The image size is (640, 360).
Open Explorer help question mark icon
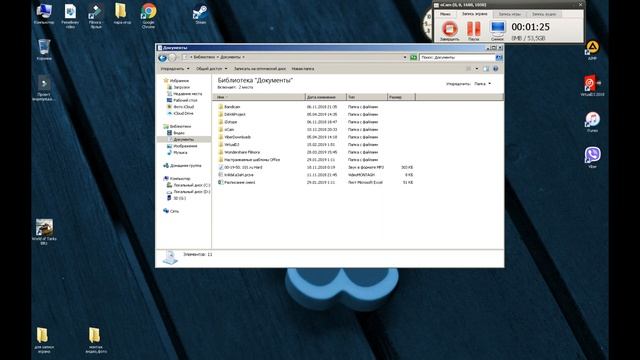tap(496, 69)
